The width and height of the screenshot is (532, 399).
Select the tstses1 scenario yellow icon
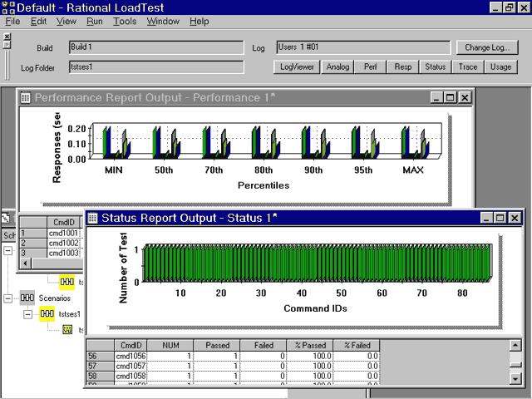click(x=47, y=314)
